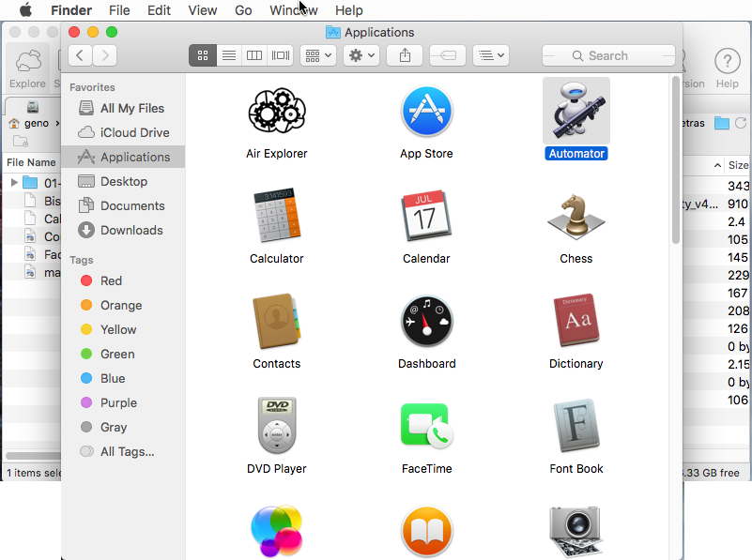Open the Calendar app icon
Viewport: 752px width, 560px height.
pyautogui.click(x=426, y=215)
